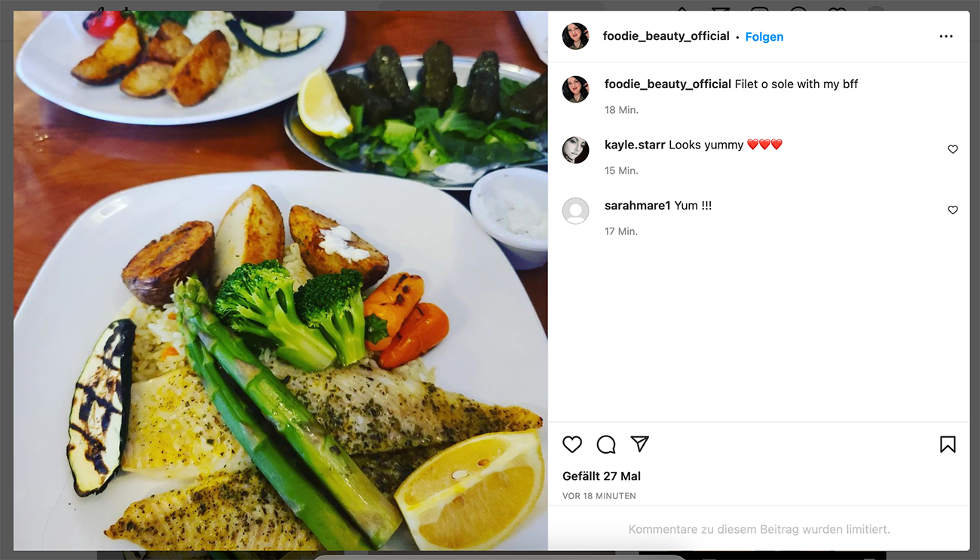Save post with bookmark icon

click(x=948, y=445)
